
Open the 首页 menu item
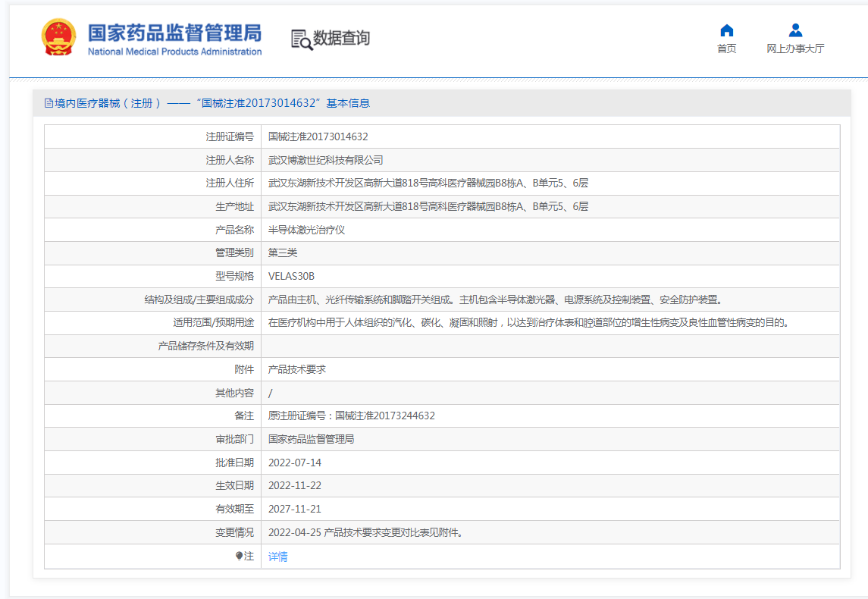(726, 49)
